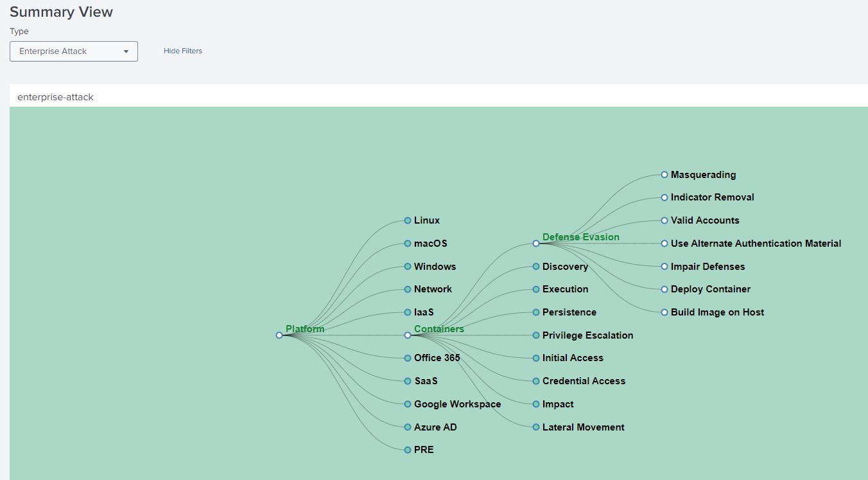Select the Deploy Container node circle
The image size is (868, 480).
click(x=664, y=289)
